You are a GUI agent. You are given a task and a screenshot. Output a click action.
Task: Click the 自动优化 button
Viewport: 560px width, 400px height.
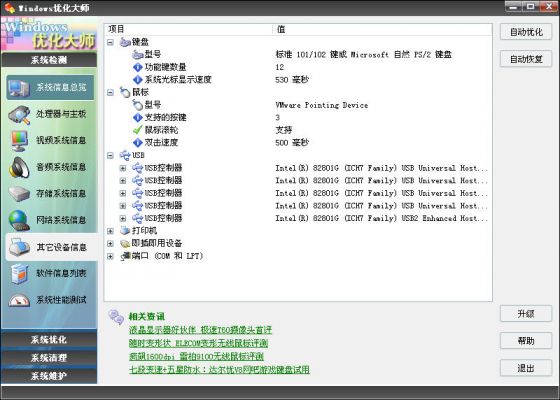(526, 32)
